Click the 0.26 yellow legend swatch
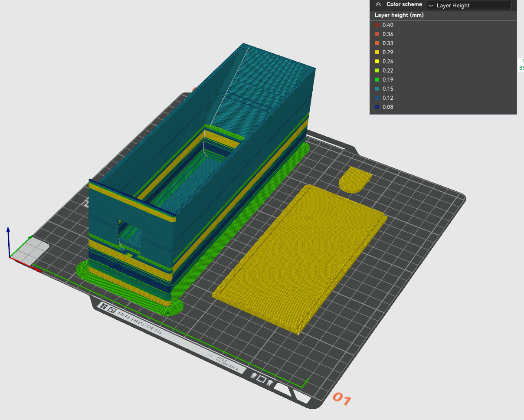The image size is (524, 420). point(377,61)
